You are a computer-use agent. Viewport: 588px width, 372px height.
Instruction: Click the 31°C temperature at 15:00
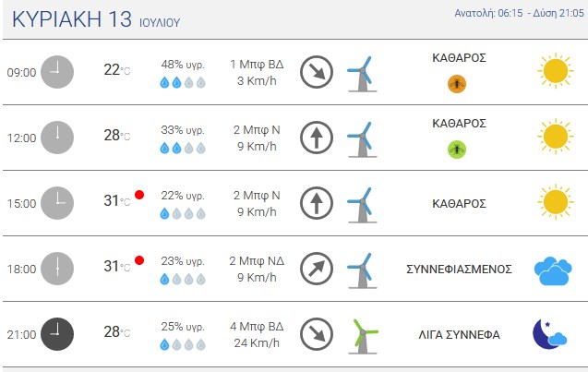(x=117, y=200)
